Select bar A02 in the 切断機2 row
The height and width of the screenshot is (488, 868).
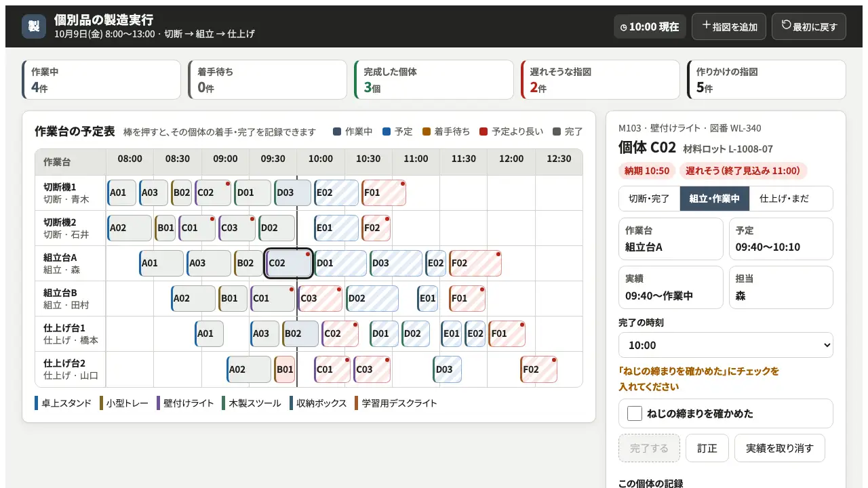pyautogui.click(x=130, y=228)
